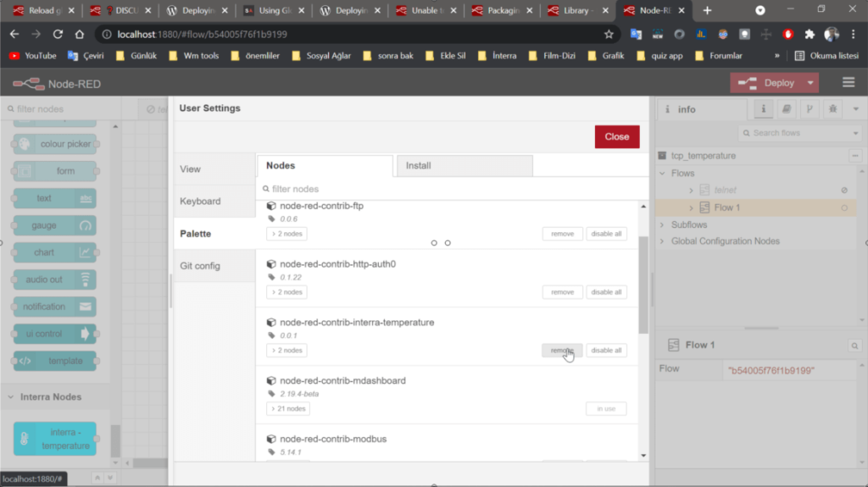The width and height of the screenshot is (868, 487).
Task: Open the project history branch icon in sidebar
Action: (x=810, y=109)
